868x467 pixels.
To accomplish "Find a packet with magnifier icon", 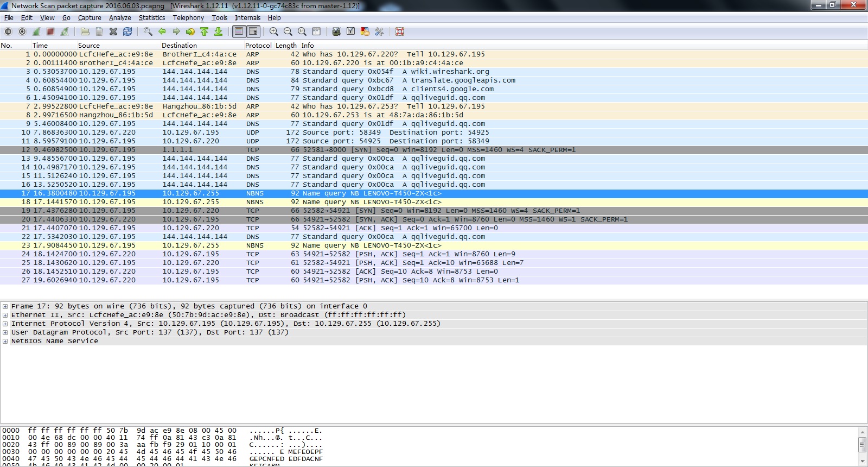I will pyautogui.click(x=148, y=31).
